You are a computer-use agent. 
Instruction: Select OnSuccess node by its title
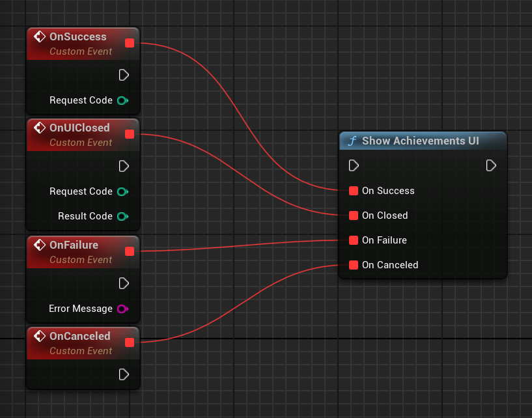pos(78,36)
